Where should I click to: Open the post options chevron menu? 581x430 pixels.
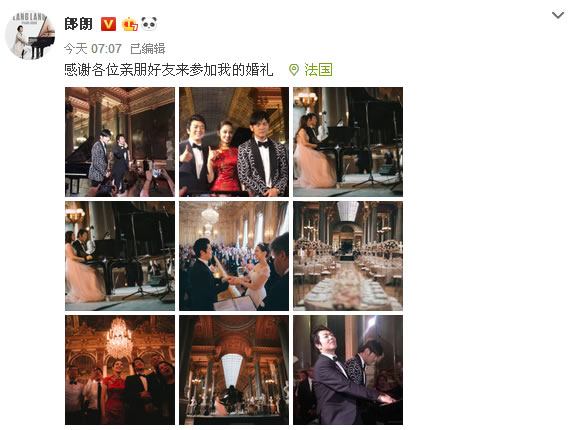558,15
